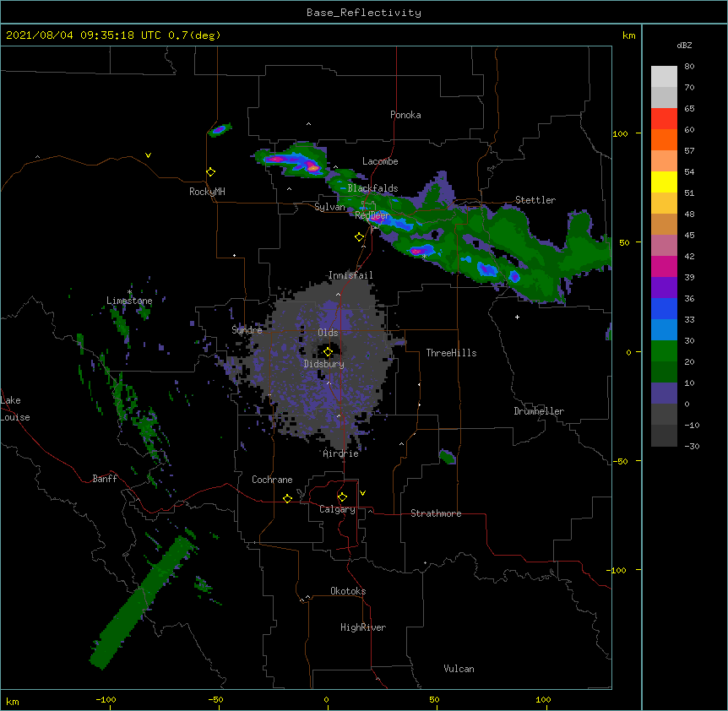Click the Banff label
The width and height of the screenshot is (728, 711).
pyautogui.click(x=105, y=479)
